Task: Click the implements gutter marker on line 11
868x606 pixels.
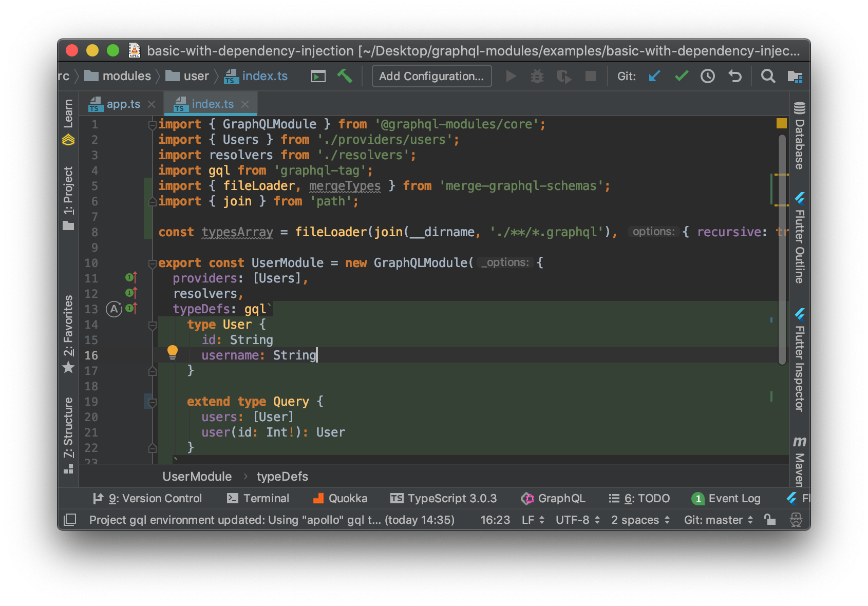Action: [131, 278]
